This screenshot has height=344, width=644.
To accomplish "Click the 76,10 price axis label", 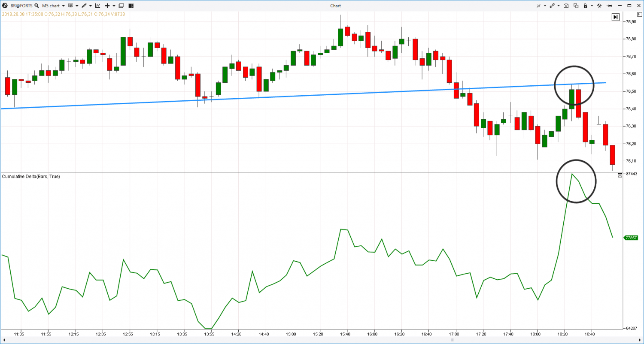I will (631, 161).
